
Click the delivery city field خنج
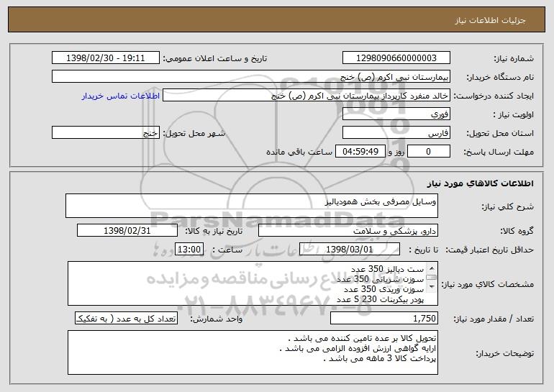106,133
